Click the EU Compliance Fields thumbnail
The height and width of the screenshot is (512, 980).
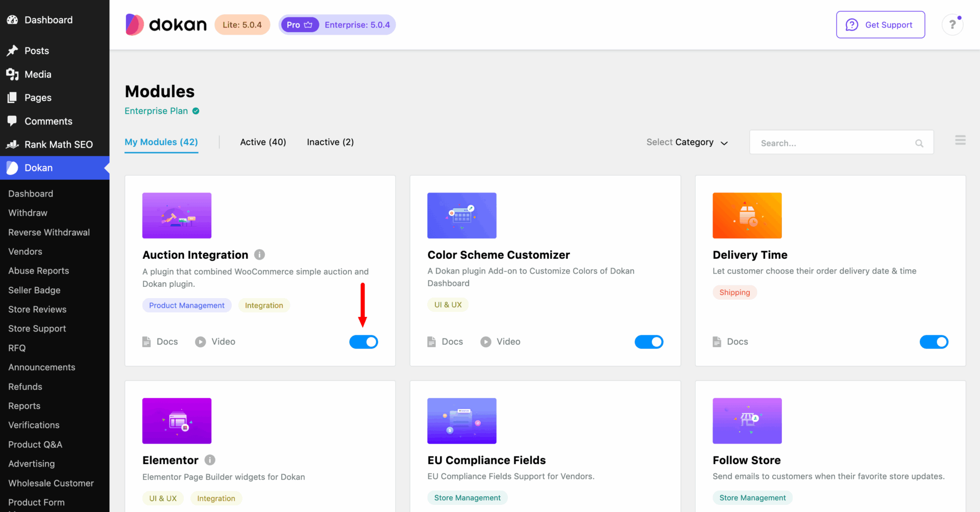(x=462, y=421)
